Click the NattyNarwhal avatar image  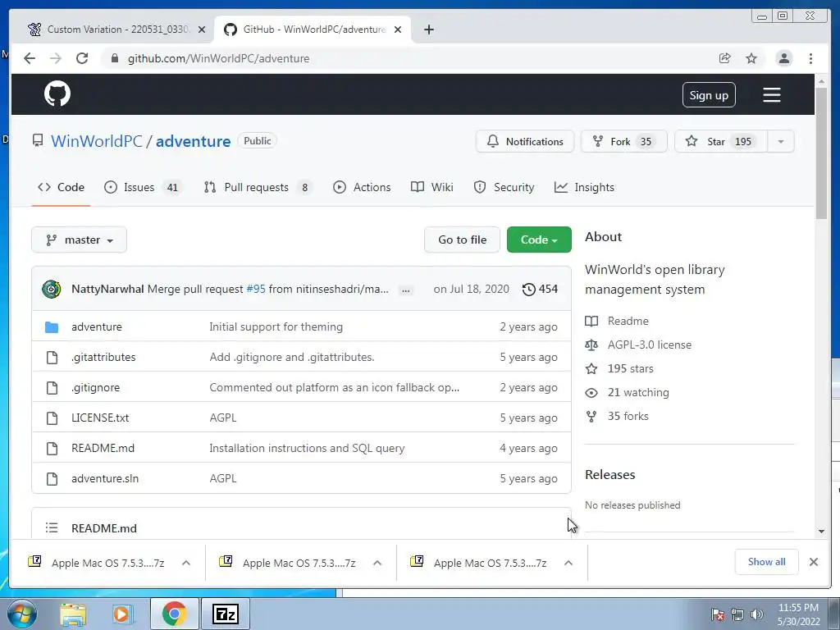[52, 289]
